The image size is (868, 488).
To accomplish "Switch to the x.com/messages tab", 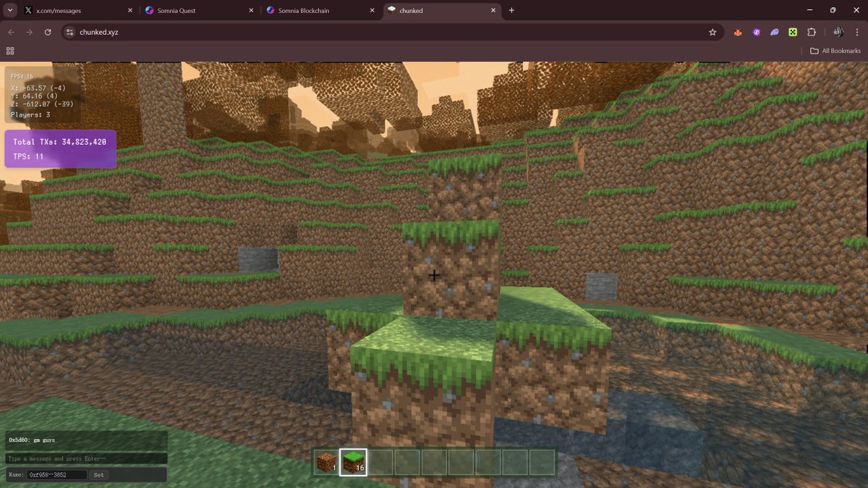I will coord(78,11).
